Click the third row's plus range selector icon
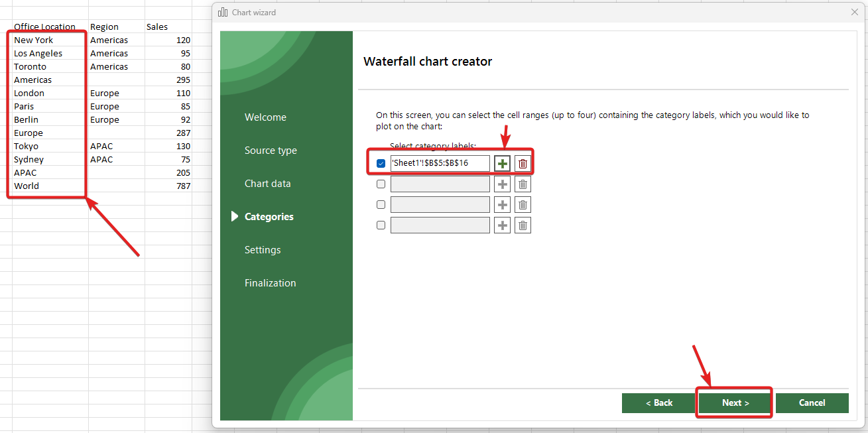Screen dimensions: 868x433 click(503, 205)
